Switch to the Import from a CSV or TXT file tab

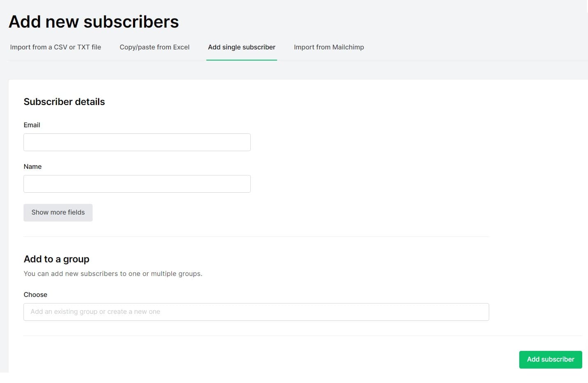point(56,47)
